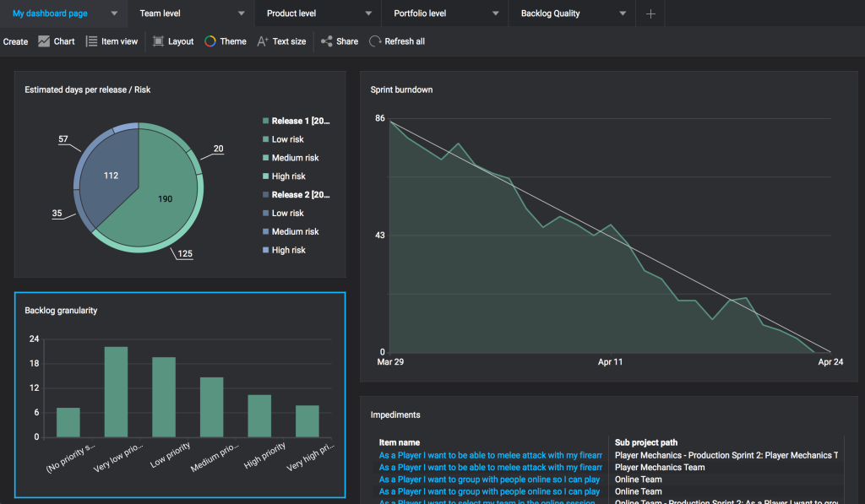This screenshot has width=865, height=504.
Task: Open the Theme color wheel icon
Action: pyautogui.click(x=210, y=41)
